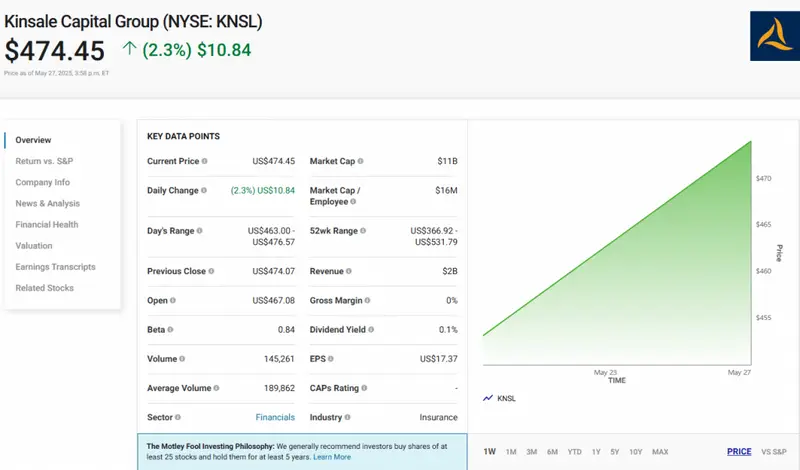Open the info icon next to Gross Margin
The image size is (800, 470).
click(368, 301)
